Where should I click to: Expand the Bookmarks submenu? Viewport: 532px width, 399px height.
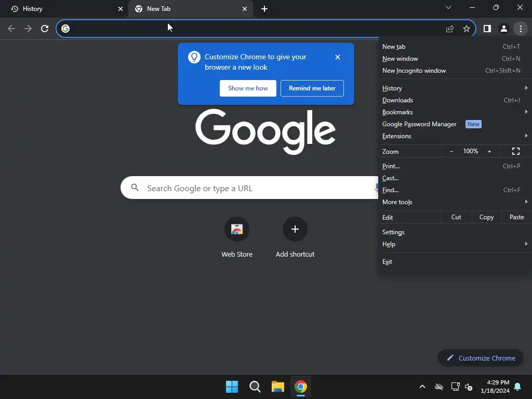coord(455,112)
